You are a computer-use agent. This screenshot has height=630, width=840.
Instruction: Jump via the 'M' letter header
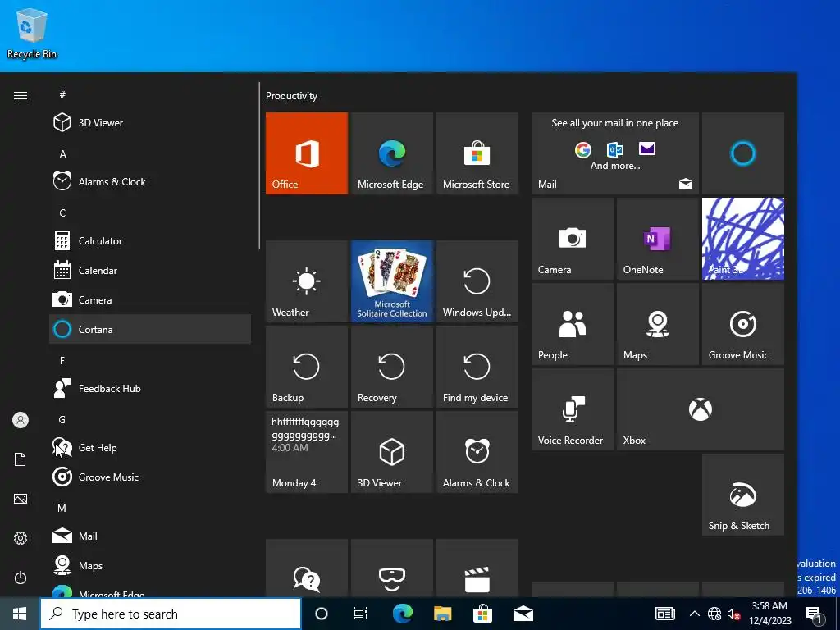coord(62,508)
